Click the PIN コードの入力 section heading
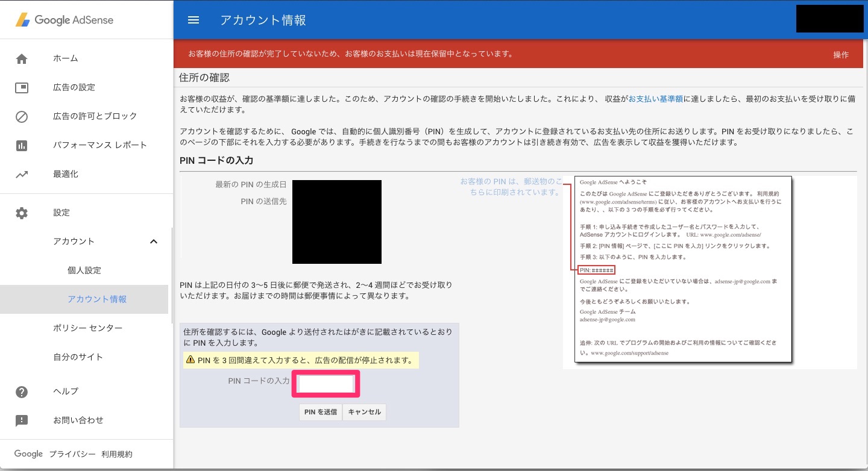868x471 pixels. coord(216,161)
